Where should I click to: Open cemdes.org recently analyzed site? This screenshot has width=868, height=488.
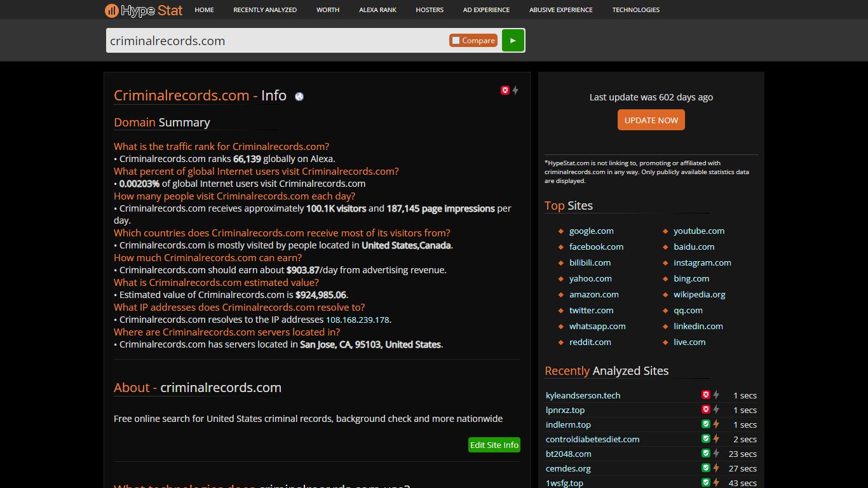(568, 468)
